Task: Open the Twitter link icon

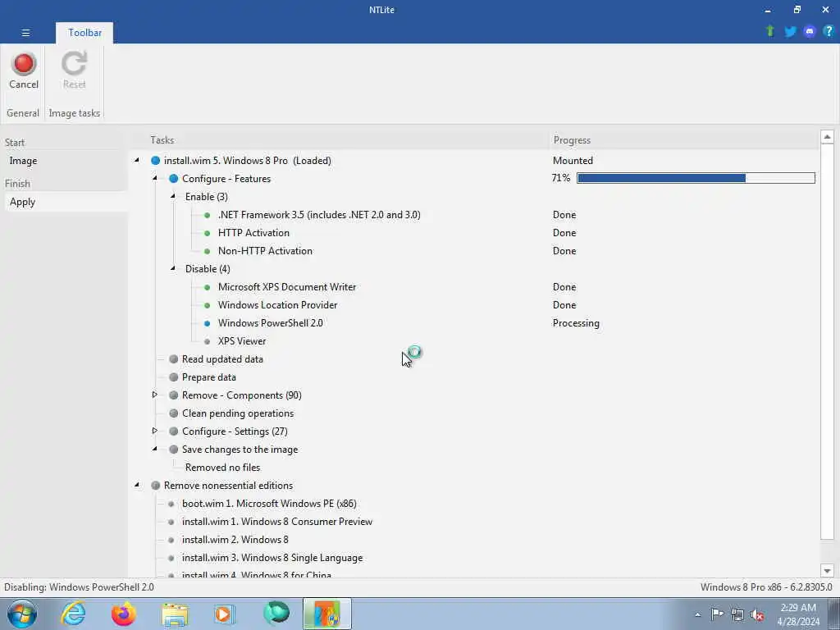Action: (790, 31)
